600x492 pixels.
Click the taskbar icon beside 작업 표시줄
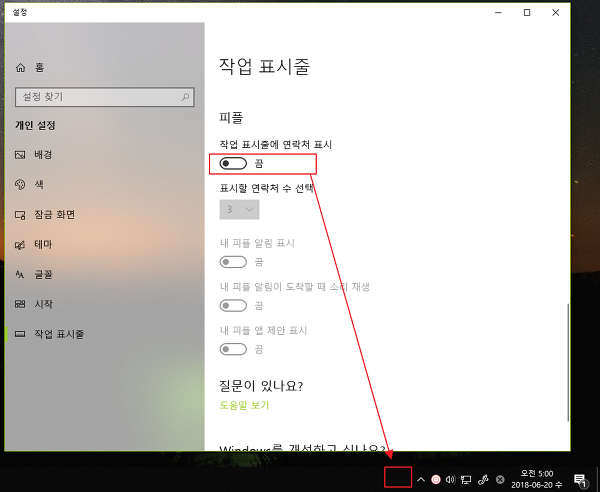point(20,334)
